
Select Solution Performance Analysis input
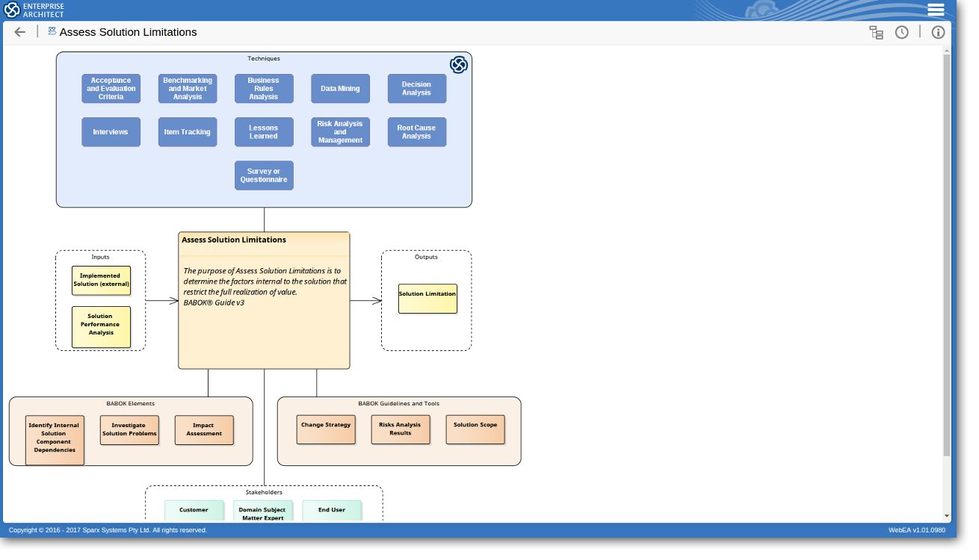tap(101, 326)
